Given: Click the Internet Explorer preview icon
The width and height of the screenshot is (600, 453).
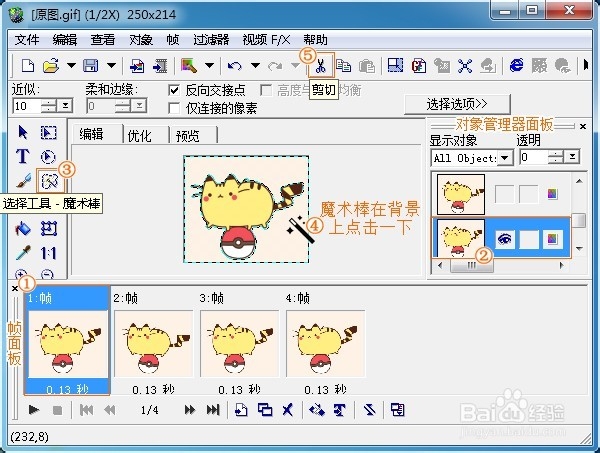Looking at the screenshot, I should tap(517, 65).
